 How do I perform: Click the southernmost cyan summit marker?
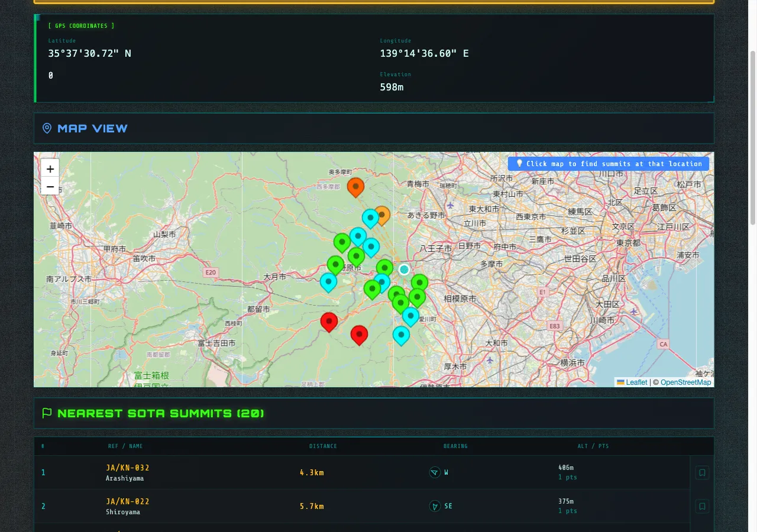401,335
